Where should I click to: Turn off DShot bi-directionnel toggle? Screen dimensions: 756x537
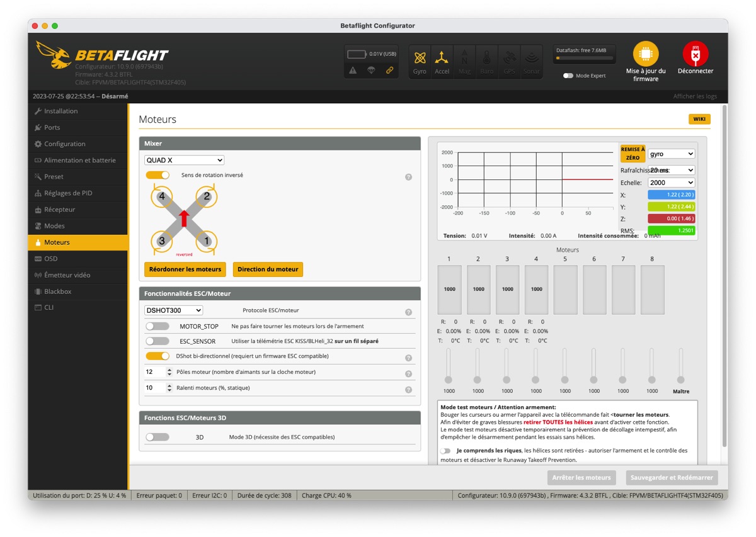coord(157,356)
